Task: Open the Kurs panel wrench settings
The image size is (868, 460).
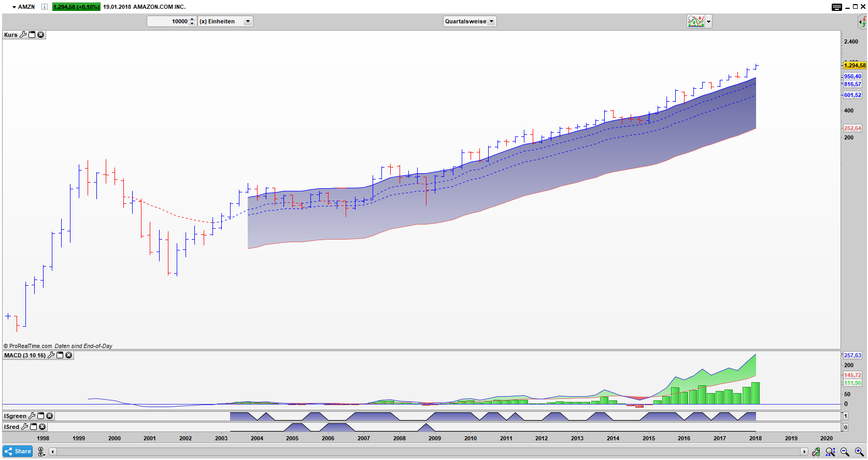Action: (x=23, y=35)
